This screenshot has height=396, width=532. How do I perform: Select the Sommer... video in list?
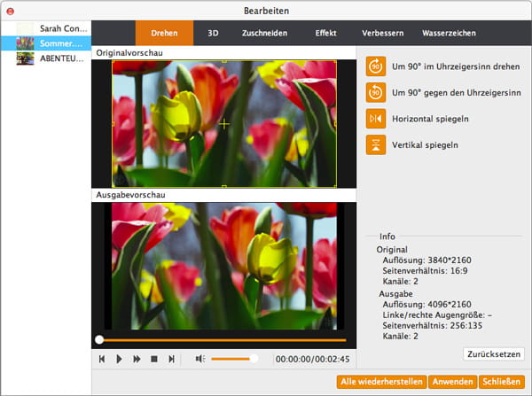(x=46, y=43)
